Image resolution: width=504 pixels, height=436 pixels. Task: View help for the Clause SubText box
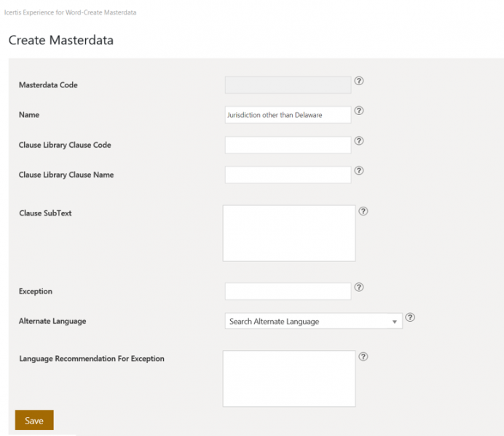point(363,212)
